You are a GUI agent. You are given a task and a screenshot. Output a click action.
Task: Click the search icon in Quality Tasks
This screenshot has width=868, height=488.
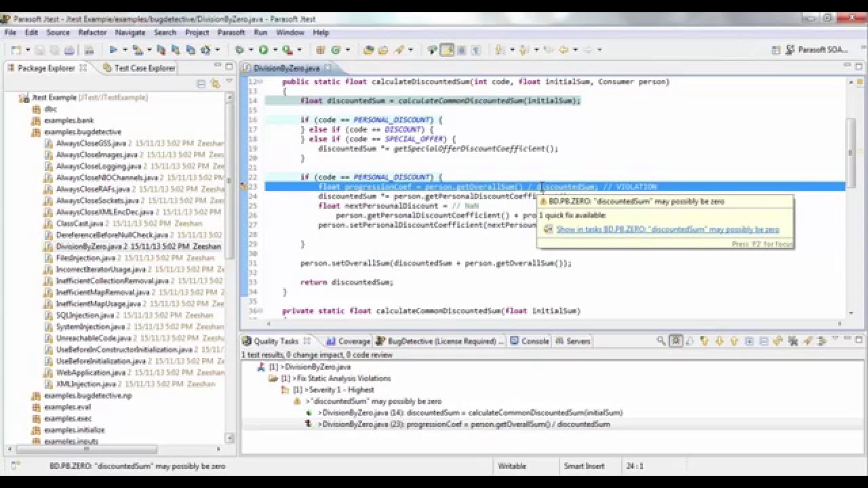(661, 341)
